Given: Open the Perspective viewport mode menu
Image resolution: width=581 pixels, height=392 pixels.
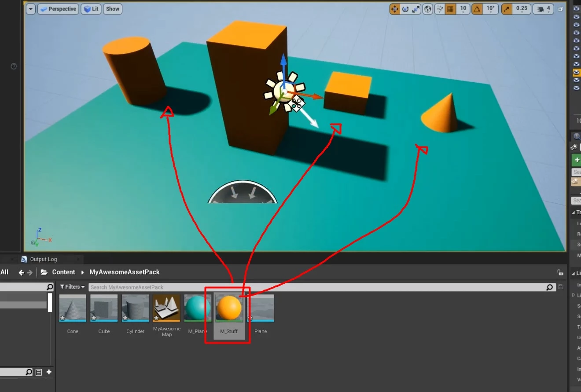Looking at the screenshot, I should pos(58,9).
